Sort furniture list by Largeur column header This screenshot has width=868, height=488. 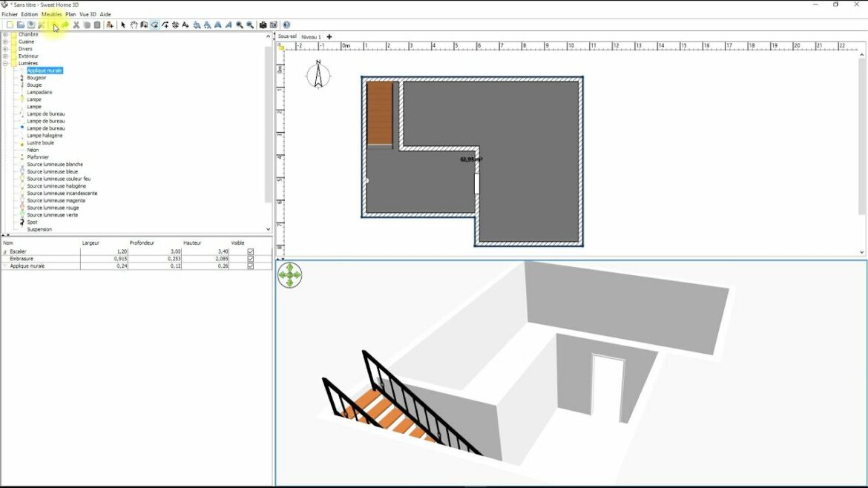91,243
